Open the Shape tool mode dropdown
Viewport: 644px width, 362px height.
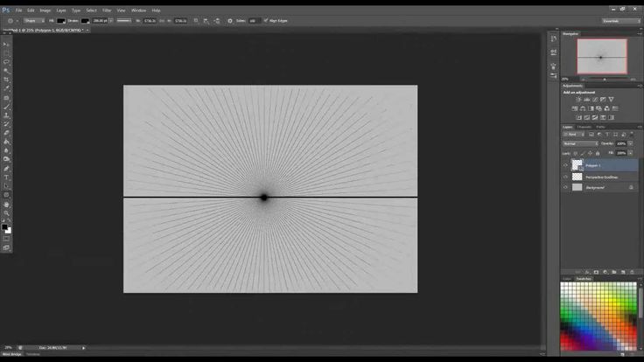(x=34, y=20)
